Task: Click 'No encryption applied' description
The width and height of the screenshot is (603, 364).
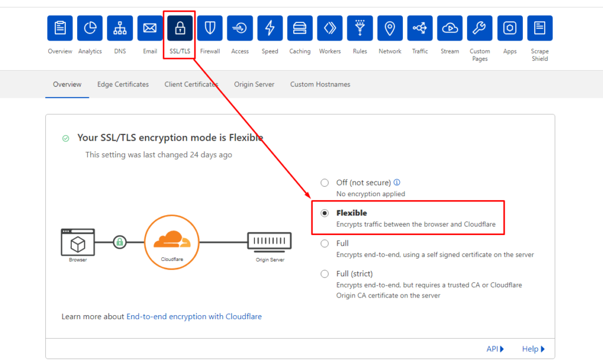Action: coord(371,194)
